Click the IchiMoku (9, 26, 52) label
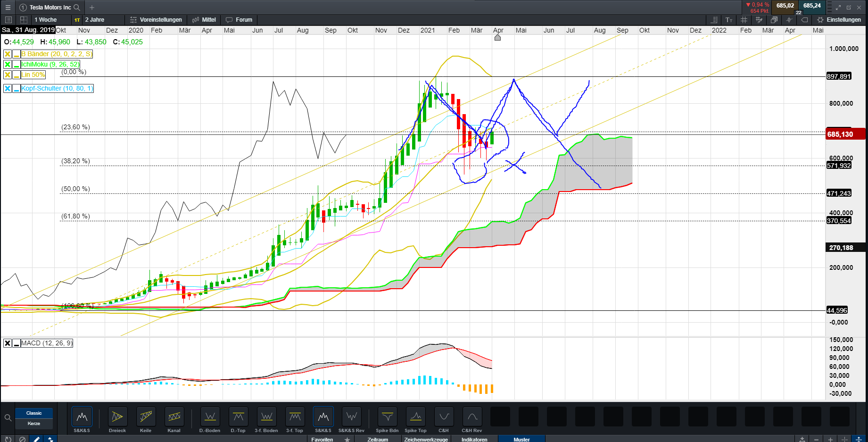The width and height of the screenshot is (868, 442). (x=50, y=64)
